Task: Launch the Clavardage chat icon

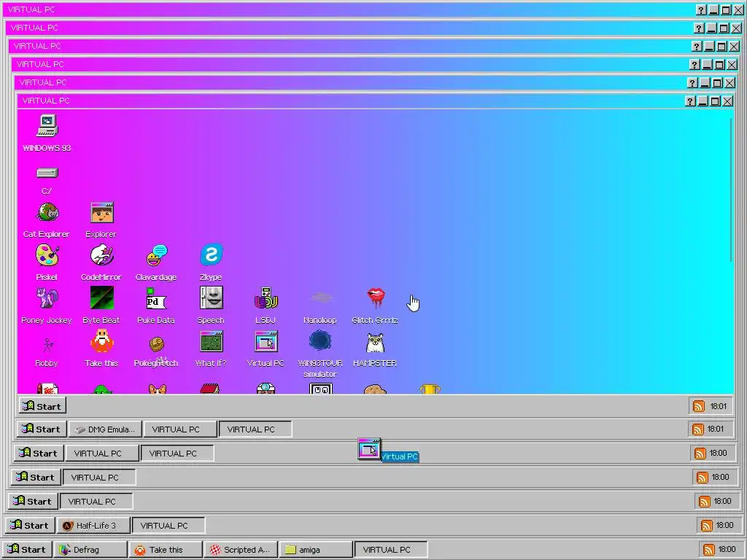Action: tap(156, 255)
